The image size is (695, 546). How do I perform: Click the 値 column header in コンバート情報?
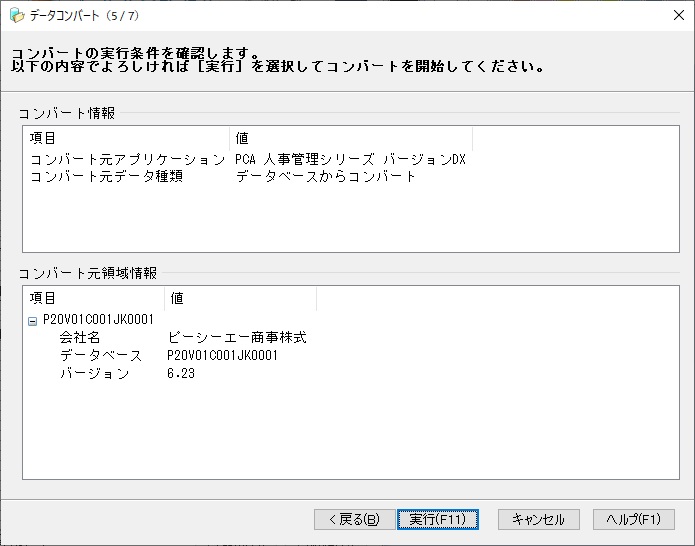(351, 138)
